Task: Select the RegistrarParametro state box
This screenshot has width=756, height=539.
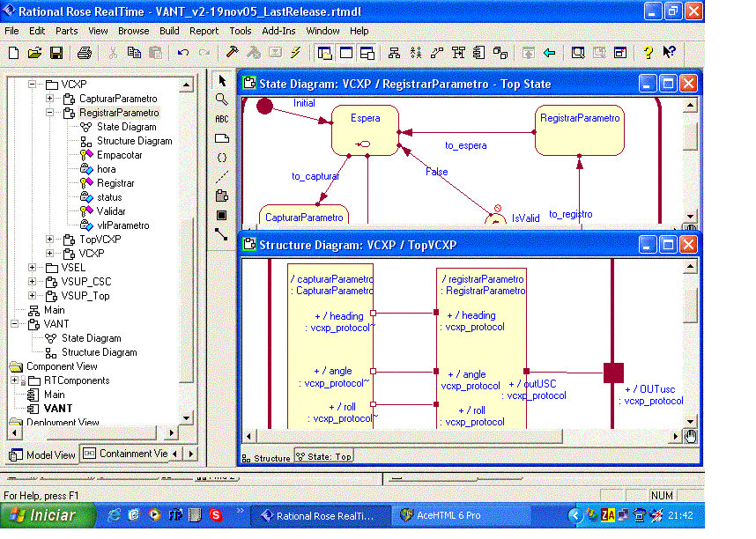Action: (x=580, y=130)
